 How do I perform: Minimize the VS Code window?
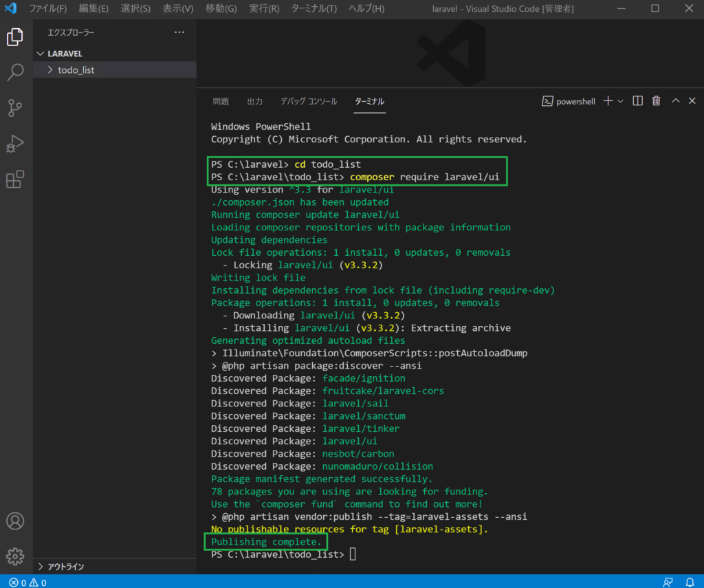click(x=621, y=8)
